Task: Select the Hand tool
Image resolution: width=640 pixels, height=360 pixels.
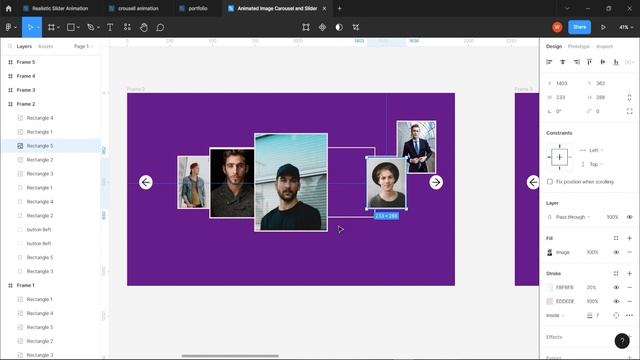Action: [x=144, y=27]
